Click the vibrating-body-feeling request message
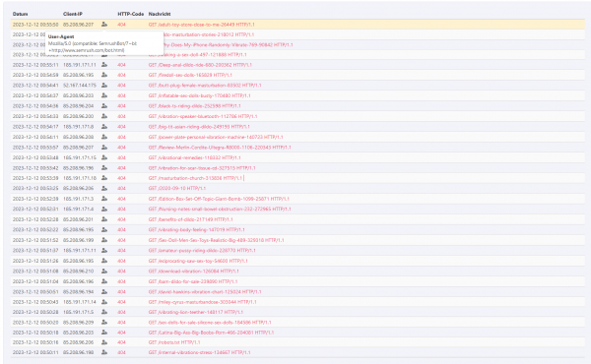Viewport: 591px width, 364px height. point(196,229)
